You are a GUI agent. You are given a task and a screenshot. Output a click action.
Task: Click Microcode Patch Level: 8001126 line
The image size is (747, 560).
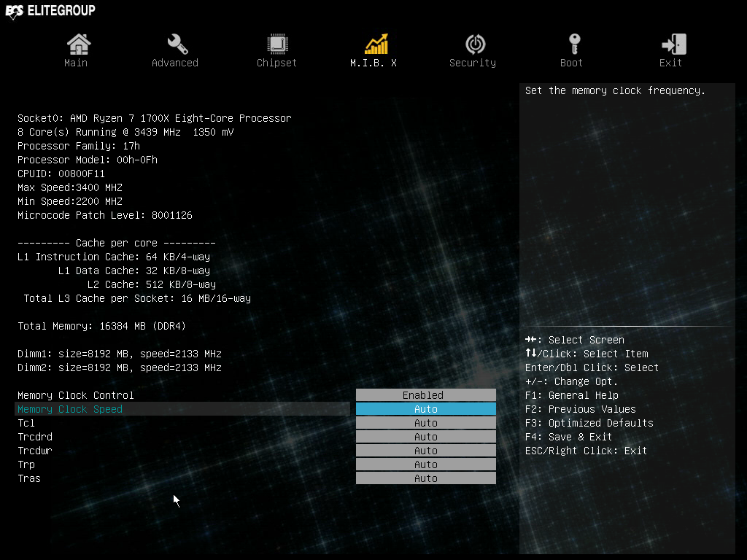click(x=105, y=215)
